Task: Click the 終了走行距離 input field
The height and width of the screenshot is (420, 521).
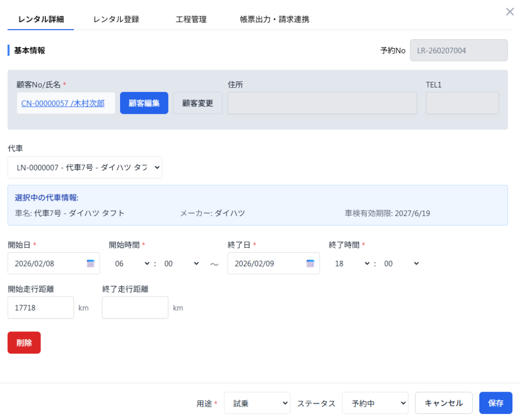Action: point(135,308)
